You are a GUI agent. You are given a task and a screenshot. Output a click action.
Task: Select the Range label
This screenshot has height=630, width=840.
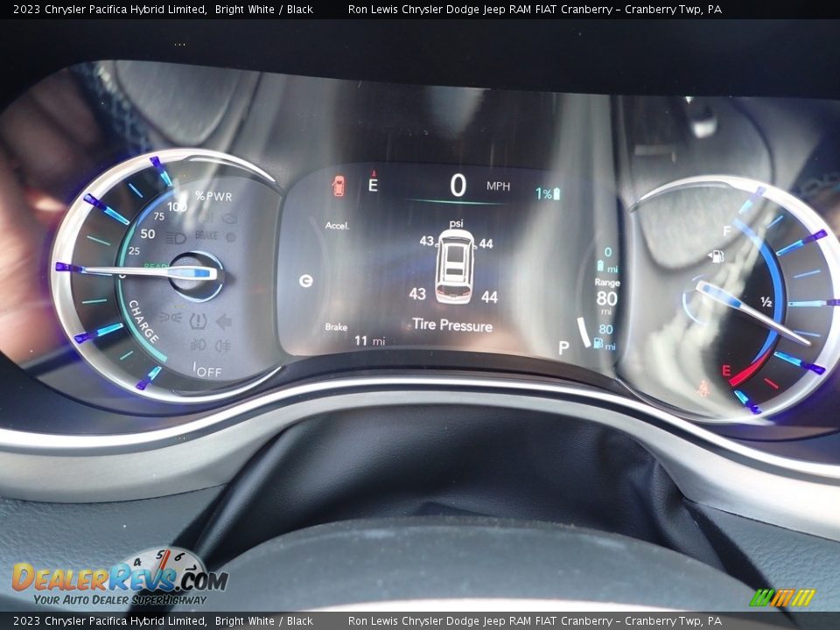(x=607, y=283)
